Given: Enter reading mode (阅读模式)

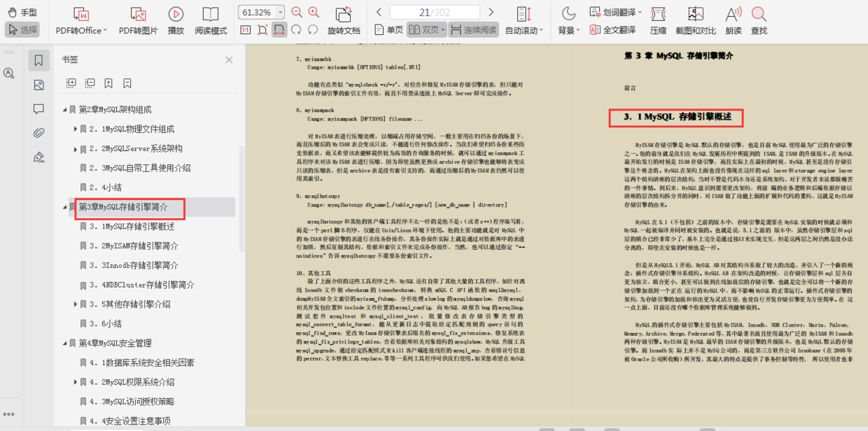Looking at the screenshot, I should (x=211, y=22).
